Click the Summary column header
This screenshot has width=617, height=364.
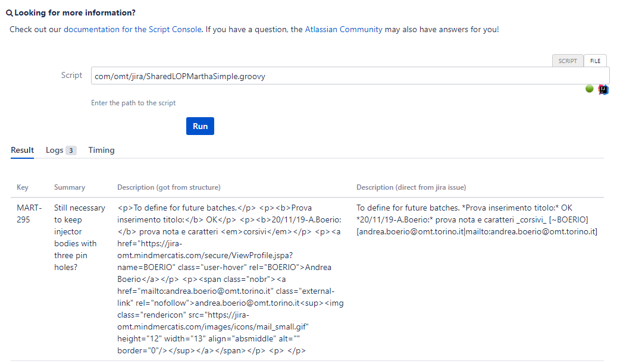click(x=70, y=187)
